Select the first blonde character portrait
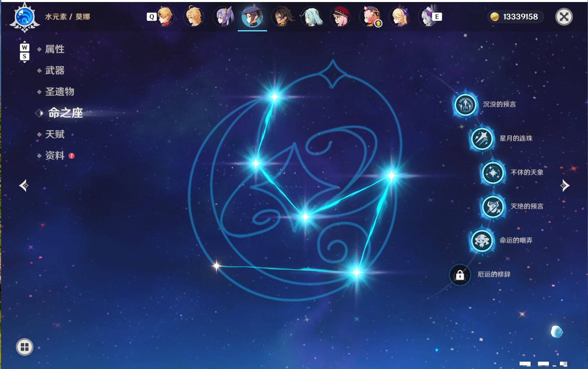This screenshot has height=369, width=588. coord(165,17)
